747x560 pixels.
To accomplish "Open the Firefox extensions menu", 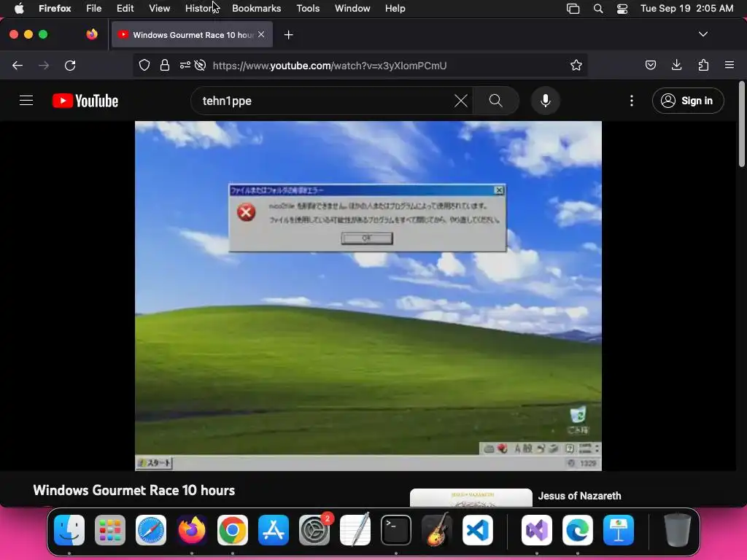I will click(x=703, y=65).
